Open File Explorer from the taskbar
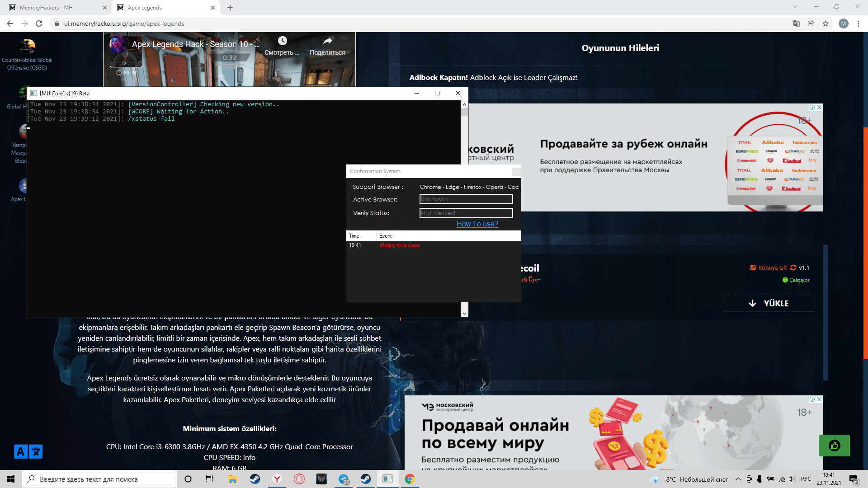868x488 pixels. [x=232, y=479]
